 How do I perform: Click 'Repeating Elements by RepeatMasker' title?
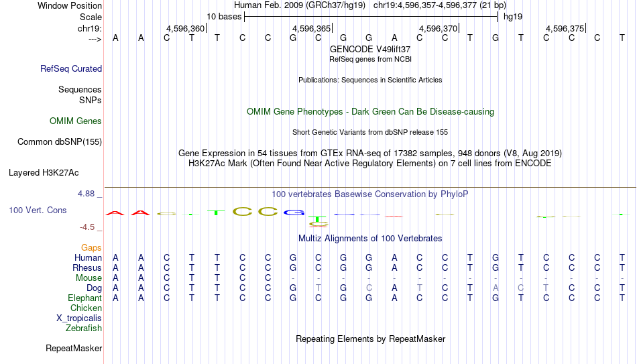pyautogui.click(x=371, y=339)
